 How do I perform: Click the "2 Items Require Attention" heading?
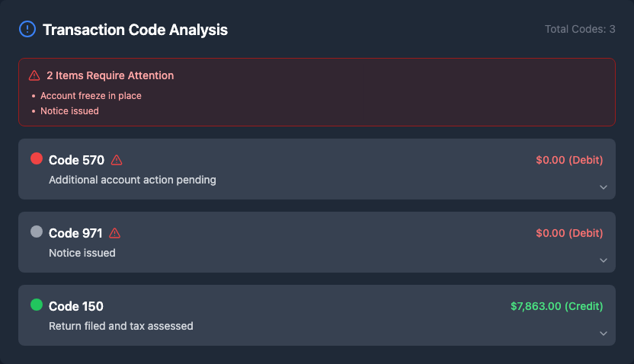(x=110, y=75)
